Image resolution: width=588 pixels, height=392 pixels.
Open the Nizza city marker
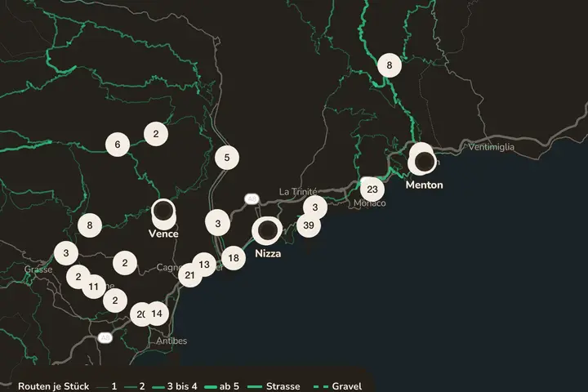pos(266,230)
